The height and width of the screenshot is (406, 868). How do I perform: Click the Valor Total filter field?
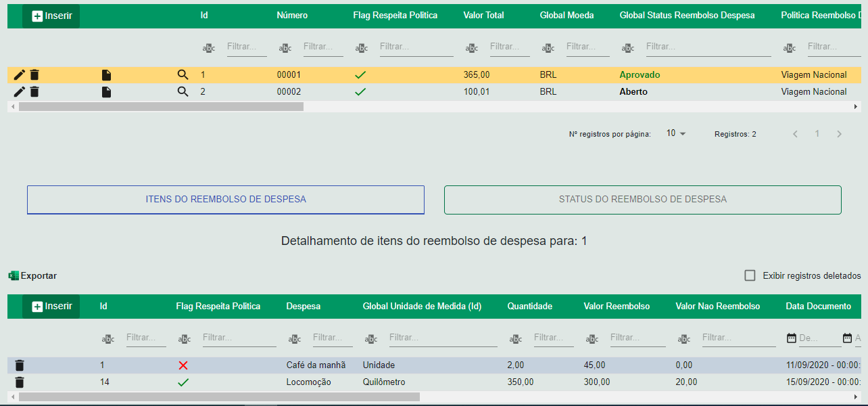(510, 47)
